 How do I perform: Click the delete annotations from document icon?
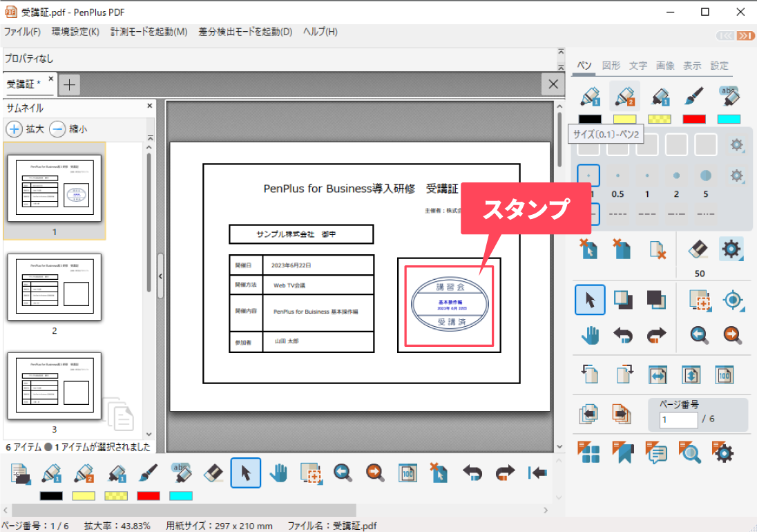pos(657,250)
